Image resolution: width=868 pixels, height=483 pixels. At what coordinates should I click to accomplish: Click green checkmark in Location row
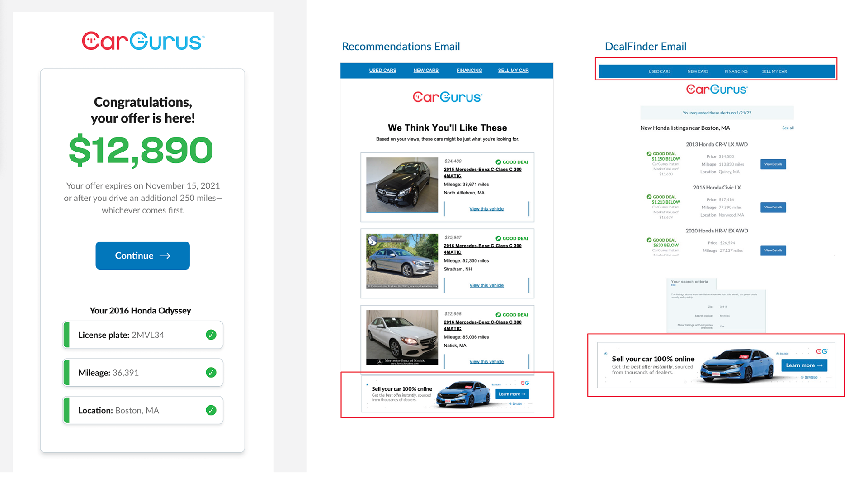[211, 410]
